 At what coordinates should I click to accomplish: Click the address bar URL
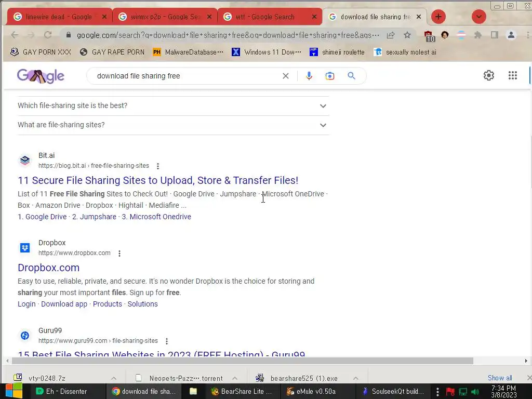click(228, 35)
